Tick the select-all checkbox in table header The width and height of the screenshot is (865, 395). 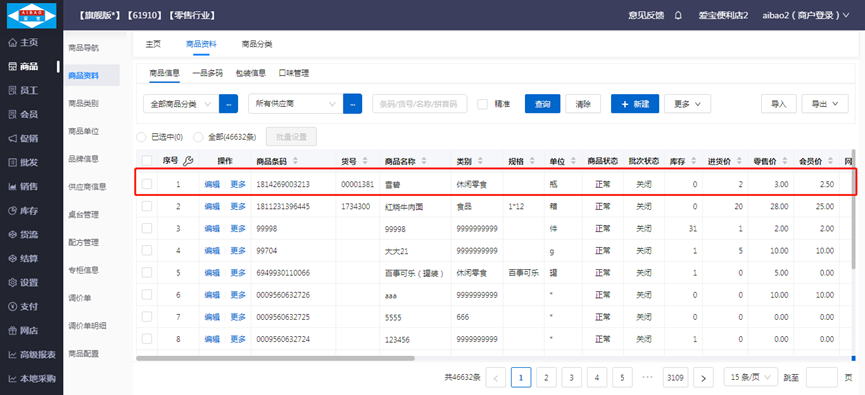click(x=147, y=161)
